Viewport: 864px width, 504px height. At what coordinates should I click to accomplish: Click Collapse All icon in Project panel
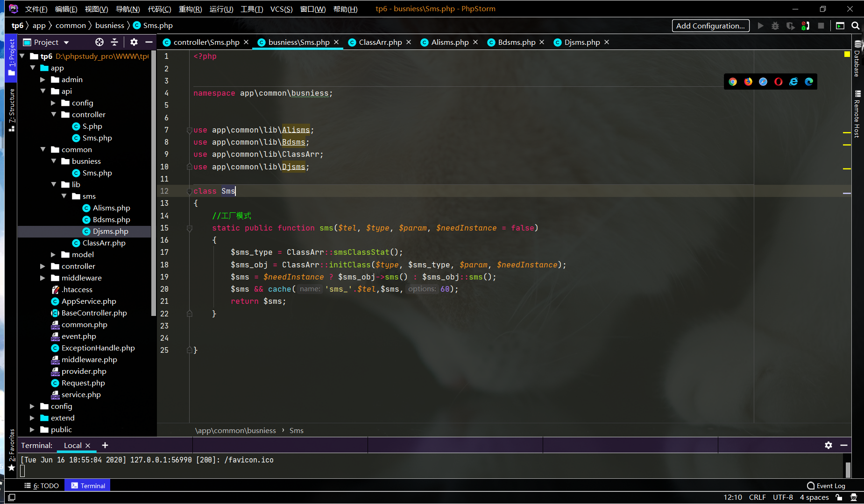[x=114, y=42]
